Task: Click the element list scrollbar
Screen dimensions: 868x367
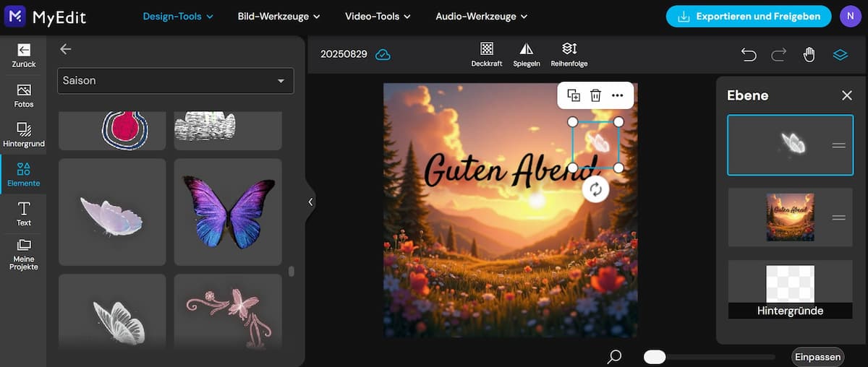Action: point(292,272)
